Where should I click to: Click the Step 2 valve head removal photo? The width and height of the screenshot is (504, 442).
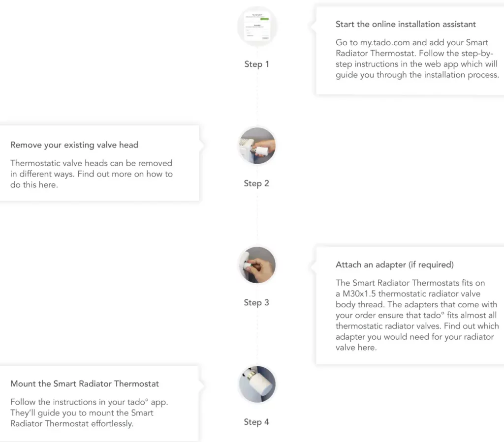(x=257, y=146)
